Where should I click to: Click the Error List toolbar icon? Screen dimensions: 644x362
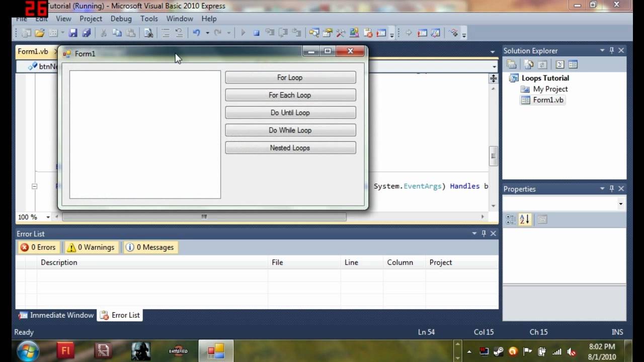368,33
